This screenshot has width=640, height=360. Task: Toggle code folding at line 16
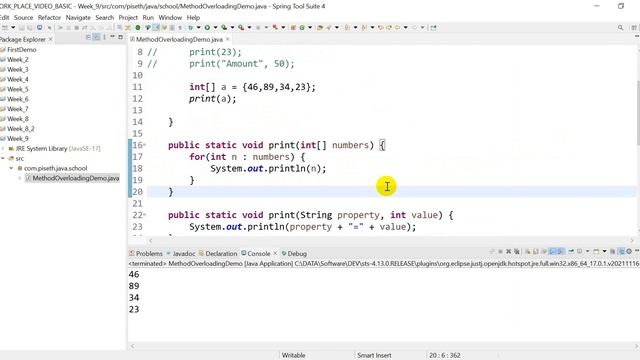144,145
